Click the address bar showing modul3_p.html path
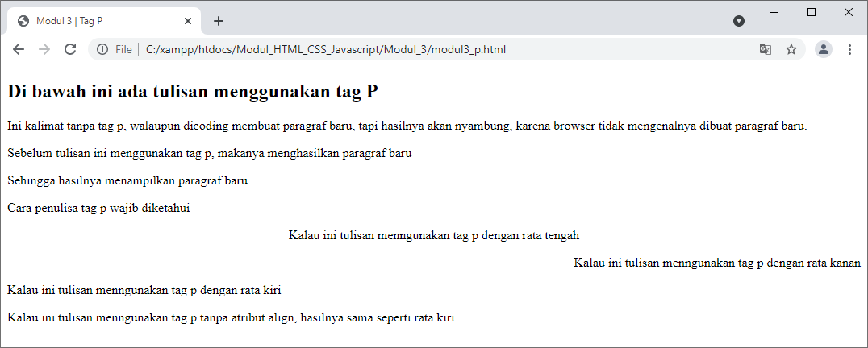Image resolution: width=868 pixels, height=348 pixels. click(403, 50)
